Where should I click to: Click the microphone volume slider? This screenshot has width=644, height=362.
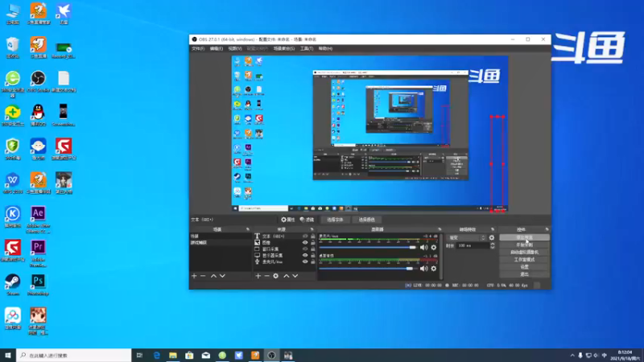[368, 248]
